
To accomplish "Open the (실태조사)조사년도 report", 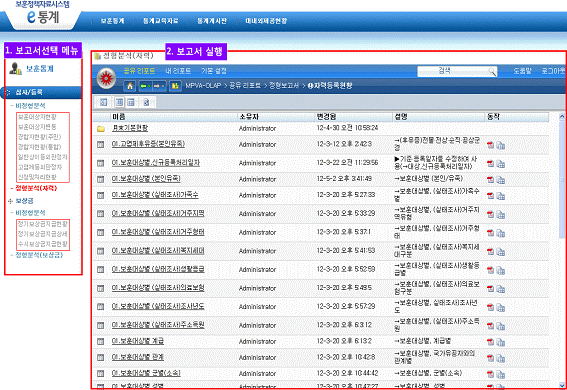I will point(158,306).
